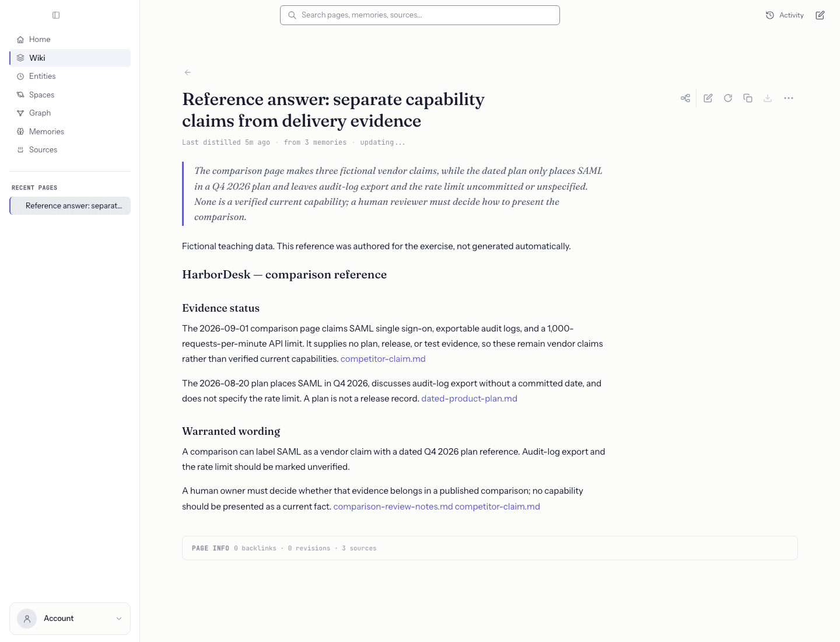The width and height of the screenshot is (840, 642).
Task: Expand the Account dropdown chevron
Action: click(119, 619)
